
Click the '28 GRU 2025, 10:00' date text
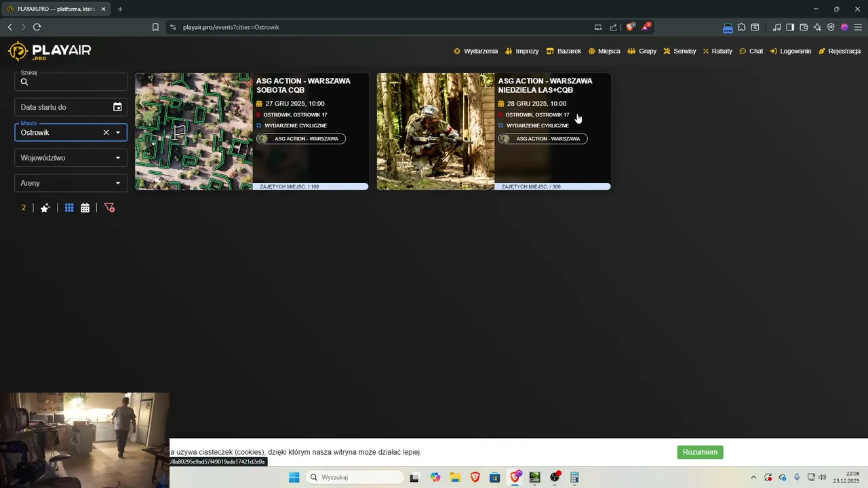pyautogui.click(x=536, y=104)
